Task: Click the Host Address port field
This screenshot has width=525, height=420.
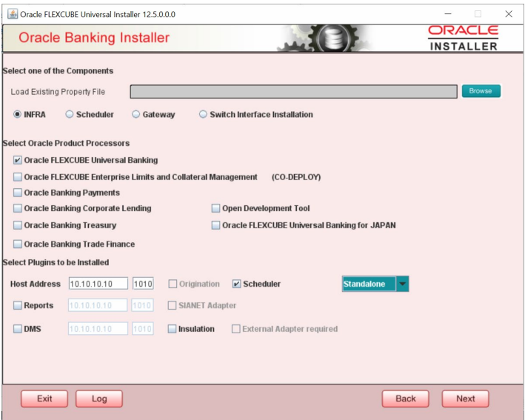Action: click(x=143, y=284)
